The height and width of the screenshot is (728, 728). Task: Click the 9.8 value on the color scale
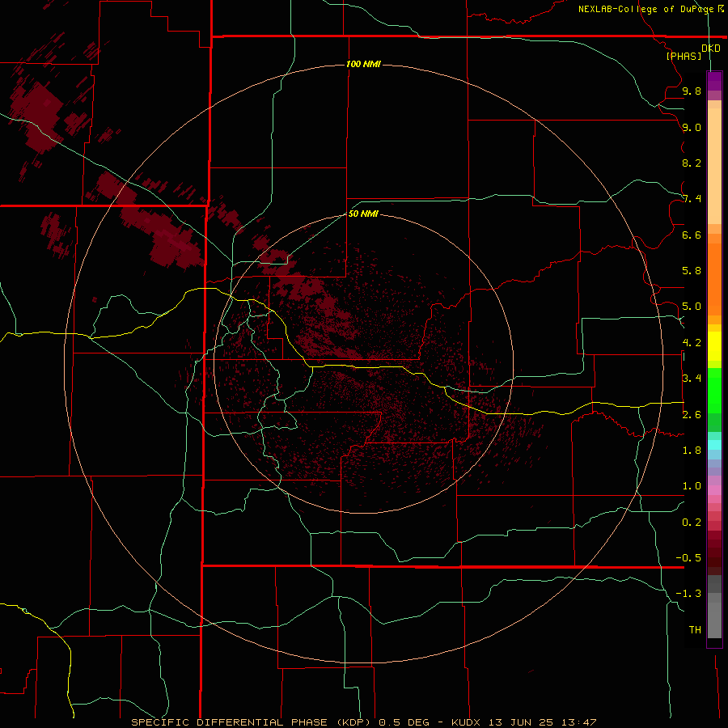click(692, 91)
